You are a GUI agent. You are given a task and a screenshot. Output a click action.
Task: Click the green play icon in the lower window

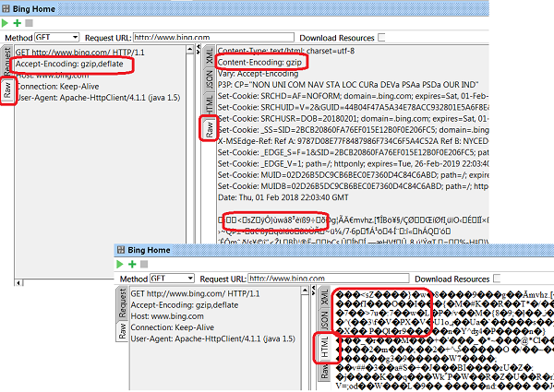[120, 265]
